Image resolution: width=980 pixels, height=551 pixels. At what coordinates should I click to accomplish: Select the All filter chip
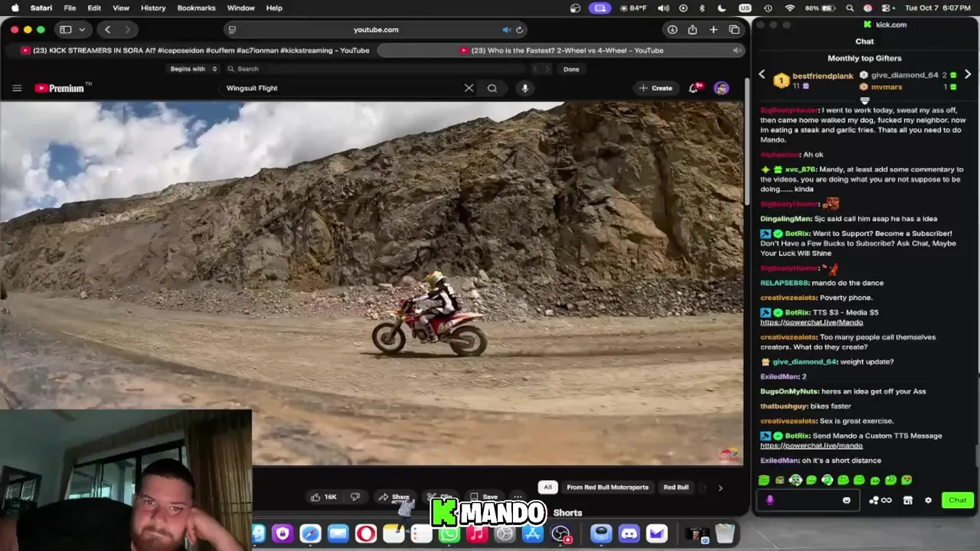click(547, 487)
